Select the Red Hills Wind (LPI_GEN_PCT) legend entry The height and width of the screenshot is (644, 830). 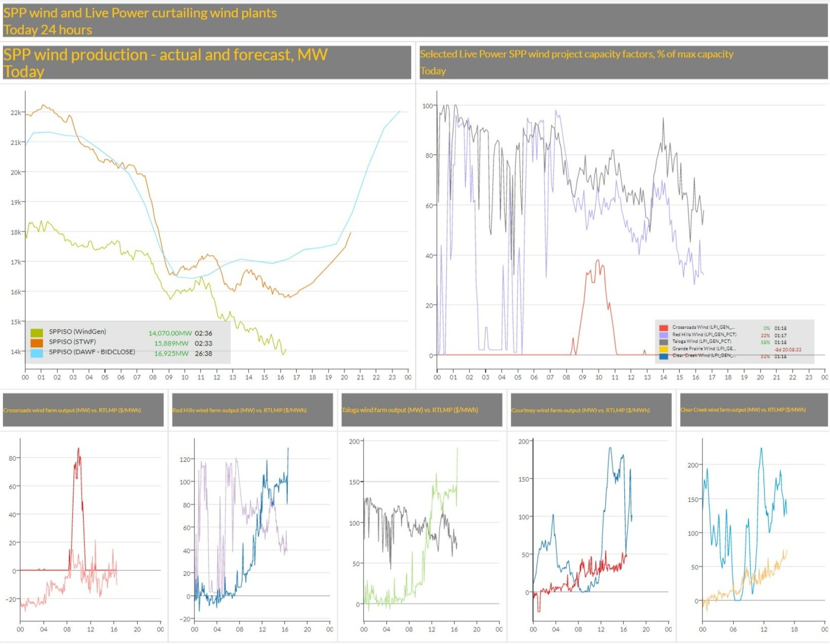[704, 335]
